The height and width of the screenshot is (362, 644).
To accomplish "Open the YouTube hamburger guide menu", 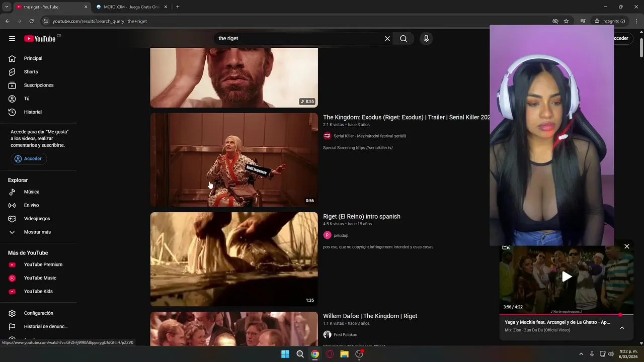I will coord(12,39).
